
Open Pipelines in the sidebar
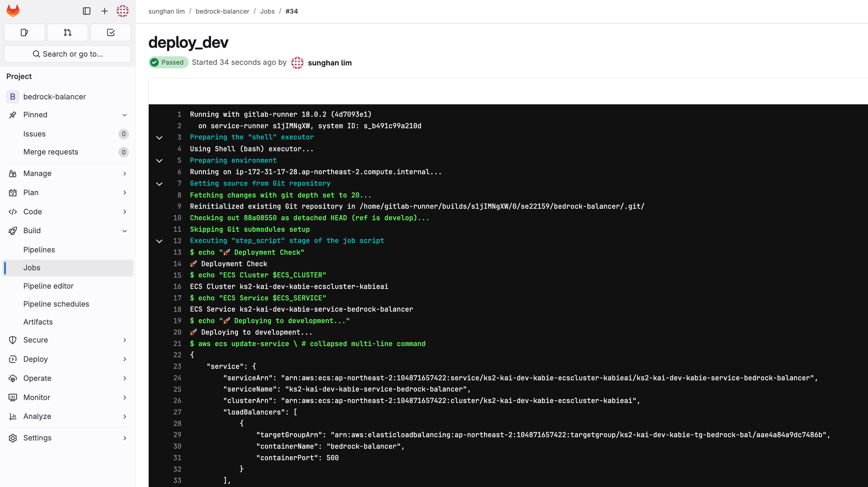pos(39,250)
